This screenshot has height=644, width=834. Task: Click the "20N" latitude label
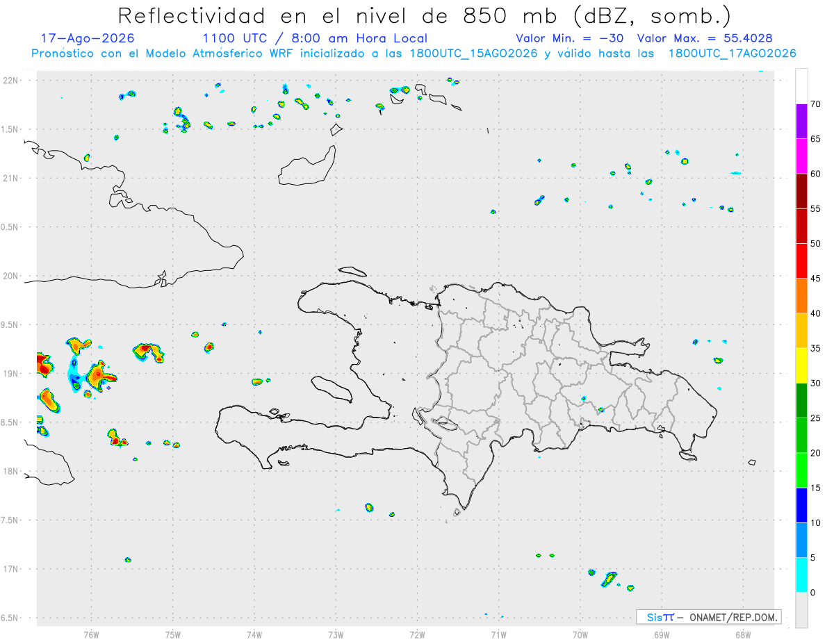pyautogui.click(x=12, y=276)
